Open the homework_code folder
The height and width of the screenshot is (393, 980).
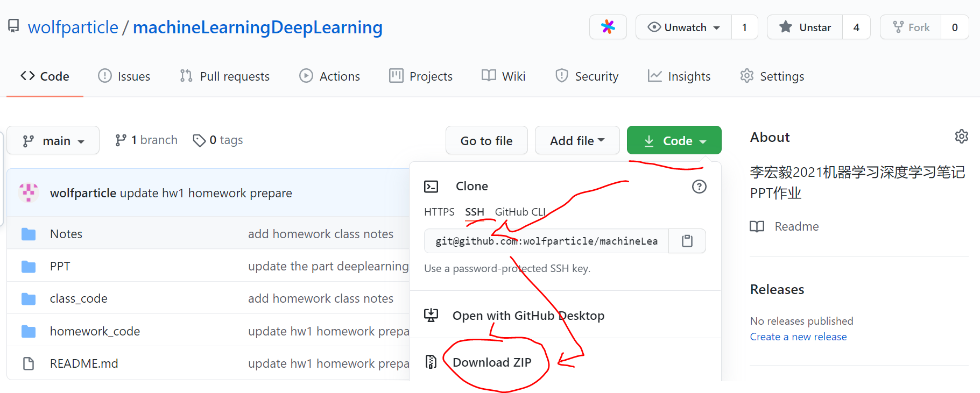pos(95,331)
